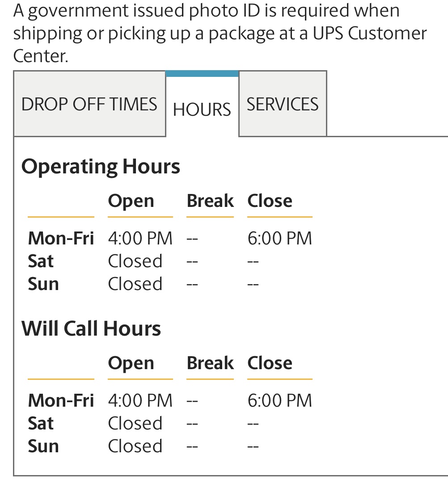This screenshot has width=448, height=484.
Task: Click the Will Call Hours heading
Action: (x=91, y=328)
